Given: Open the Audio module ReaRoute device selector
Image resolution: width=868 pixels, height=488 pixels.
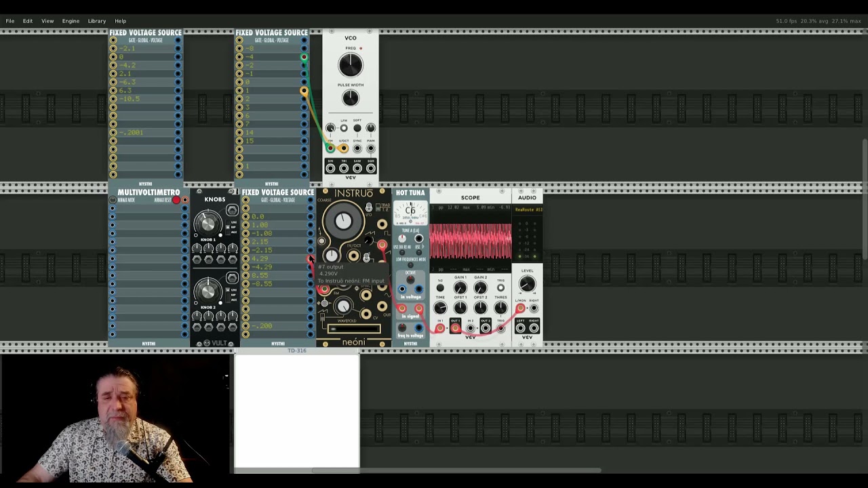Looking at the screenshot, I should [x=528, y=209].
